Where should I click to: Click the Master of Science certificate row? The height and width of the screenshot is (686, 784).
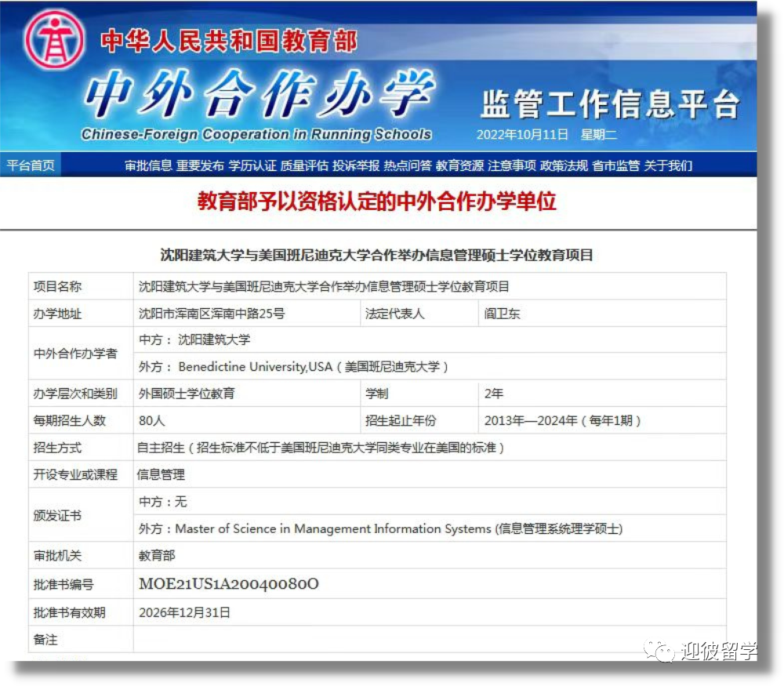(430, 528)
